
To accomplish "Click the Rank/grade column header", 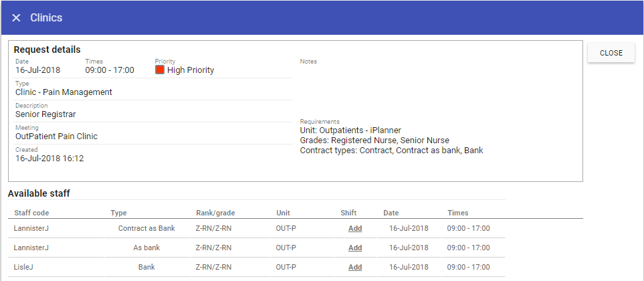I will (215, 213).
